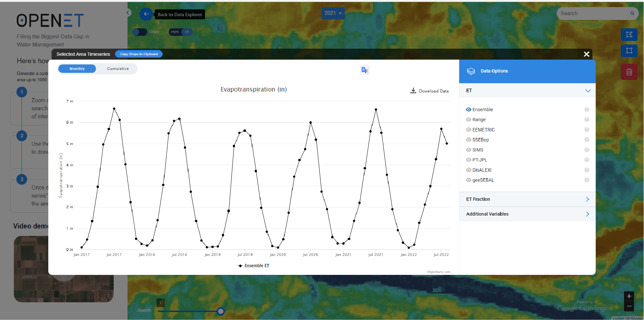Viewport: 644px width, 320px height.
Task: Click the help icon next to Ensemble
Action: coord(587,110)
